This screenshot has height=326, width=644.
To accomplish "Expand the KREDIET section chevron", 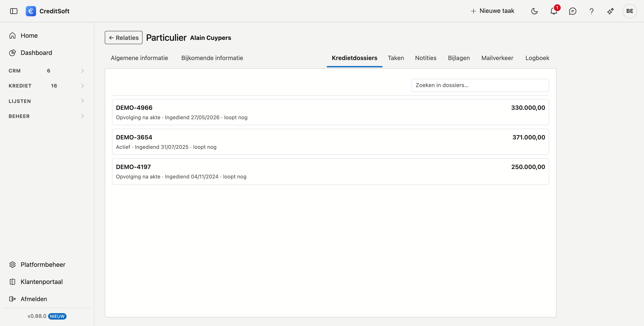I will click(x=82, y=86).
